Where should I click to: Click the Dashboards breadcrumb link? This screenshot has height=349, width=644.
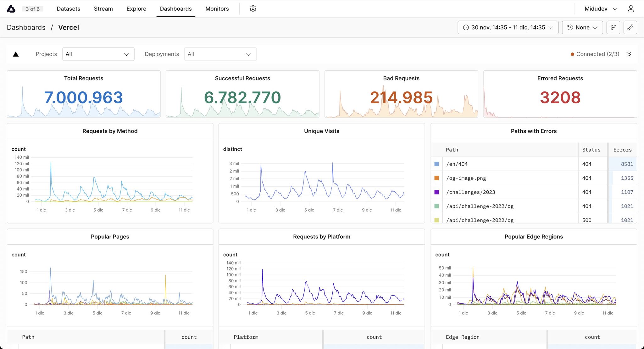tap(26, 27)
